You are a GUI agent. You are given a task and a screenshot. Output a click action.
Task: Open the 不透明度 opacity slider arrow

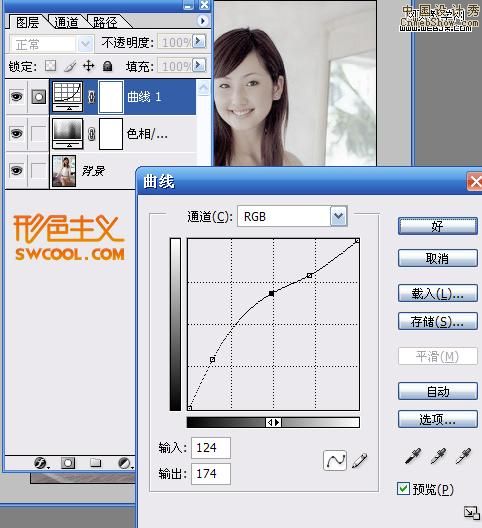pyautogui.click(x=199, y=41)
